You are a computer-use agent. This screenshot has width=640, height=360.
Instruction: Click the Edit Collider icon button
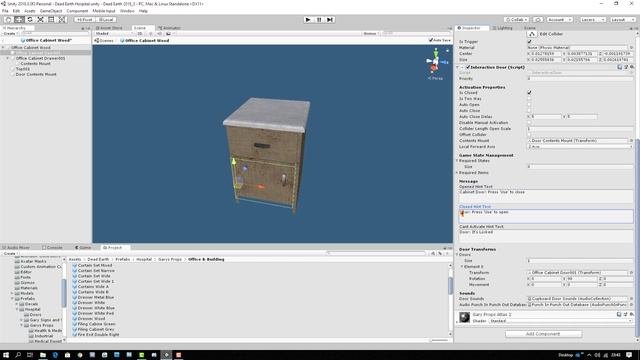(532, 34)
